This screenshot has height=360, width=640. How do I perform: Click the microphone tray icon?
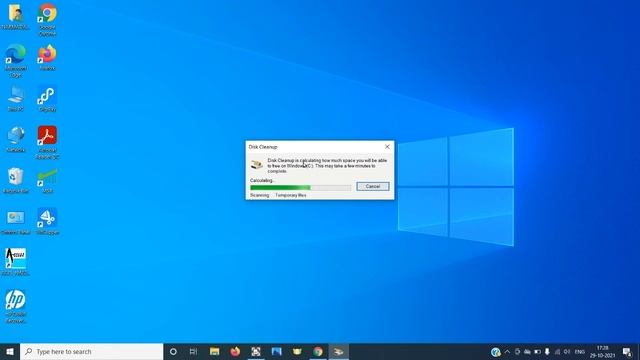click(x=547, y=351)
